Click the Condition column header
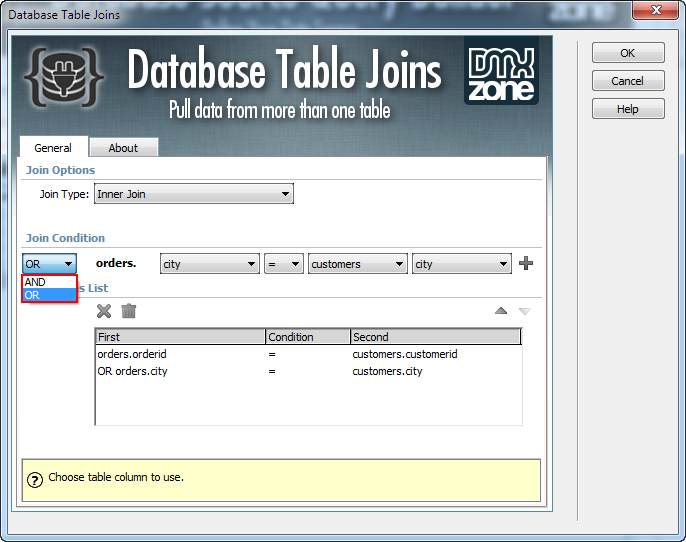This screenshot has height=542, width=686. tap(308, 337)
